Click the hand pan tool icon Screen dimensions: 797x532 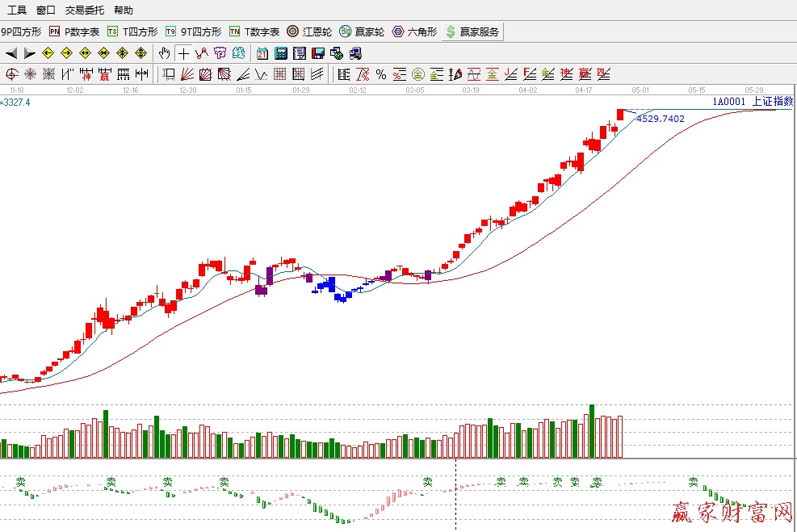point(165,53)
